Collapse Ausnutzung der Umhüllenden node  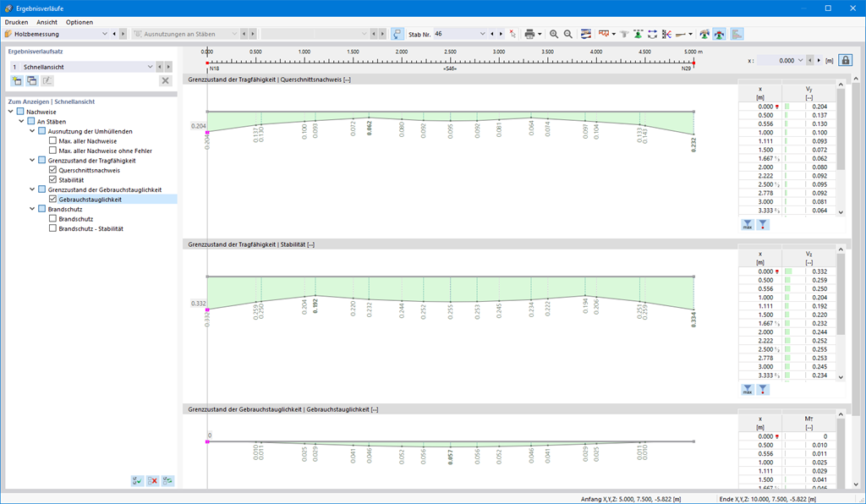(32, 131)
